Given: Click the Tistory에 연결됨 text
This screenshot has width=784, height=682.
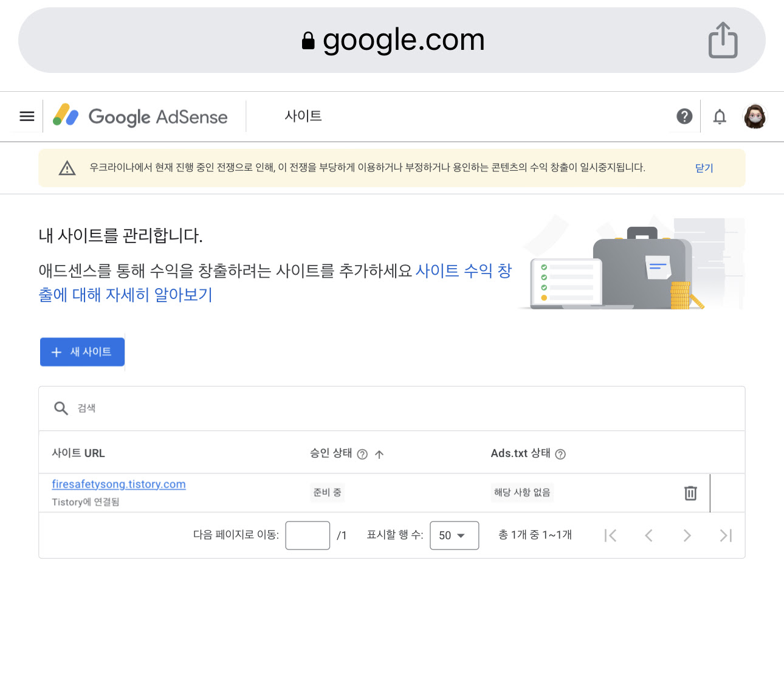Looking at the screenshot, I should 86,502.
